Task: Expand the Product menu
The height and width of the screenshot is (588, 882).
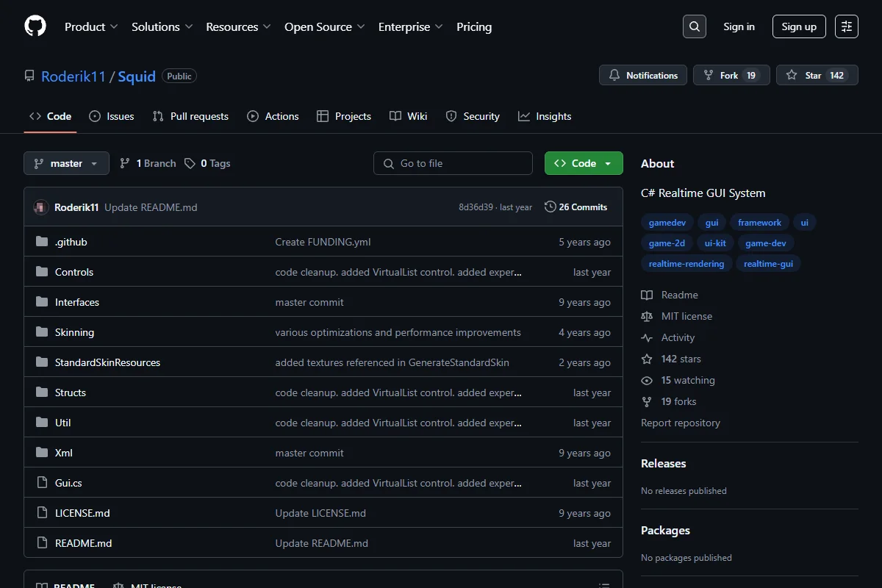Action: (91, 26)
